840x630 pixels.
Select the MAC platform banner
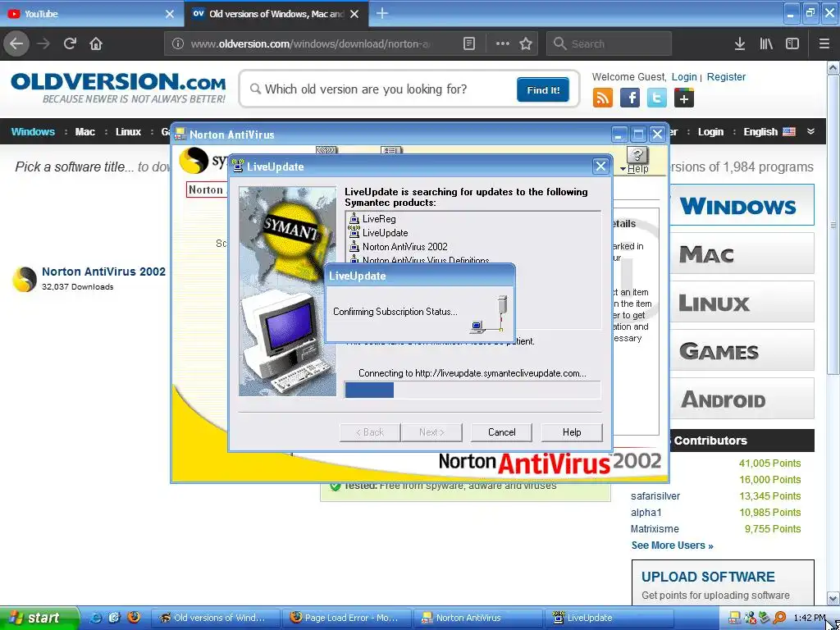point(742,254)
